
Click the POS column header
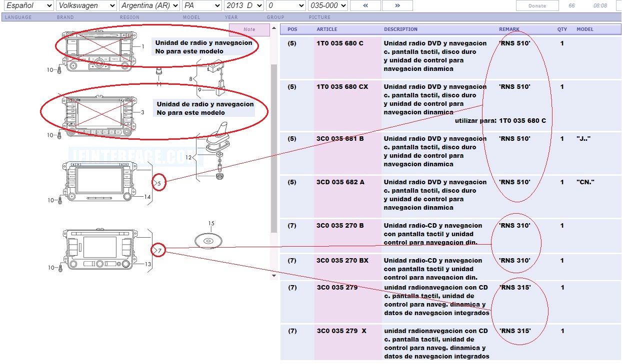(x=292, y=29)
